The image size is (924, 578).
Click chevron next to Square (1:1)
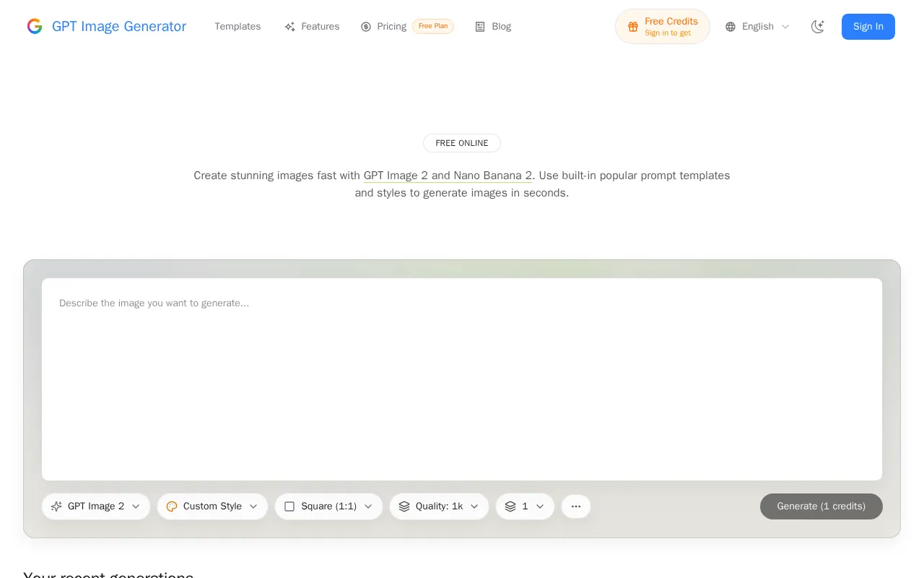(x=368, y=506)
